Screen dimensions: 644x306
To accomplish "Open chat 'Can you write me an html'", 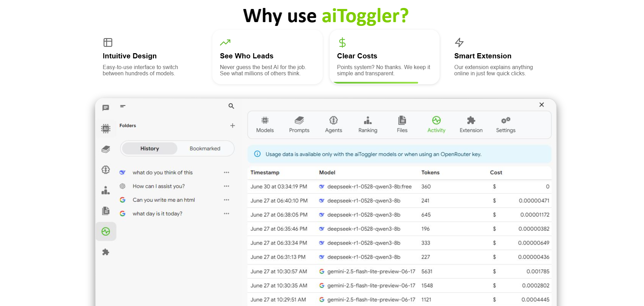I will pyautogui.click(x=164, y=200).
